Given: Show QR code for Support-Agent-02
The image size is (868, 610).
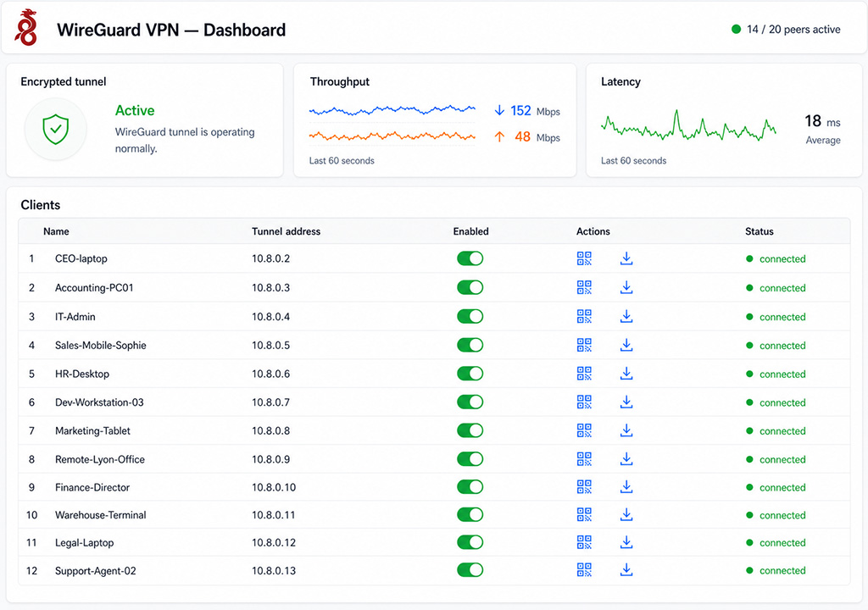Looking at the screenshot, I should 584,569.
